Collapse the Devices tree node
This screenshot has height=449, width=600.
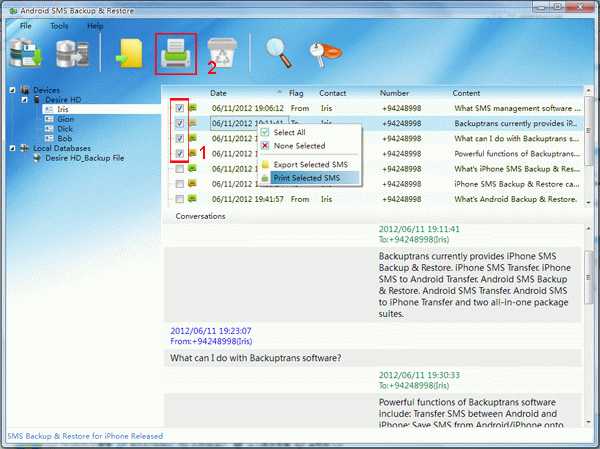pos(12,90)
